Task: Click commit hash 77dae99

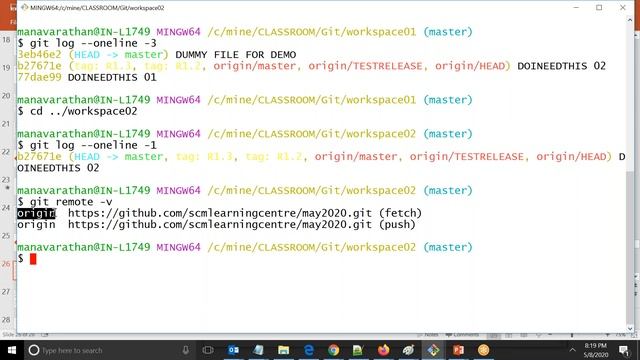Action: tap(39, 77)
